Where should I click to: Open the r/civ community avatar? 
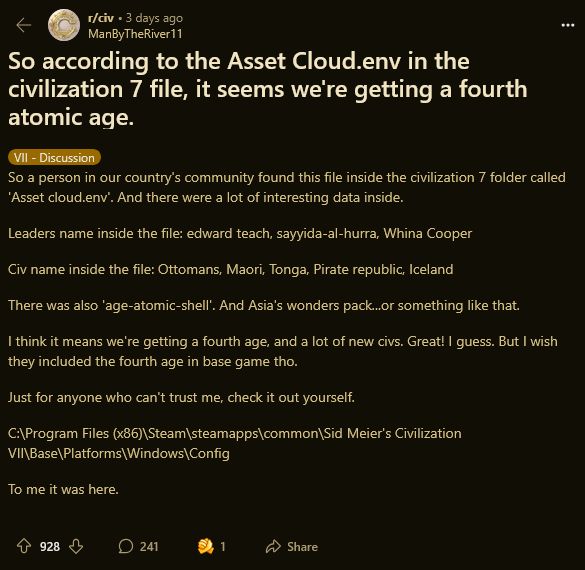(64, 25)
